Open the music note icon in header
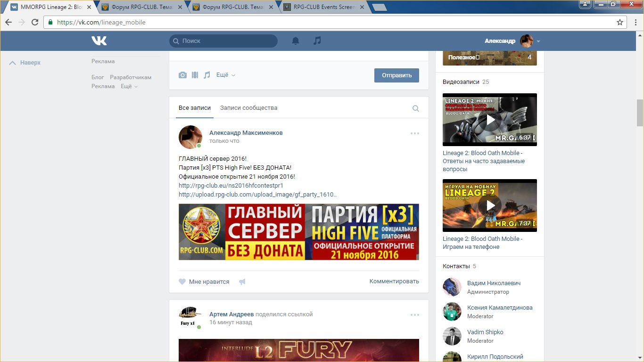644x362 pixels. 317,41
